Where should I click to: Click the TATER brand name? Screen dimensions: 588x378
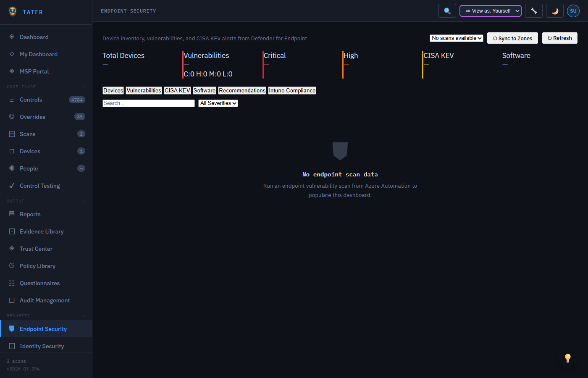(x=33, y=12)
